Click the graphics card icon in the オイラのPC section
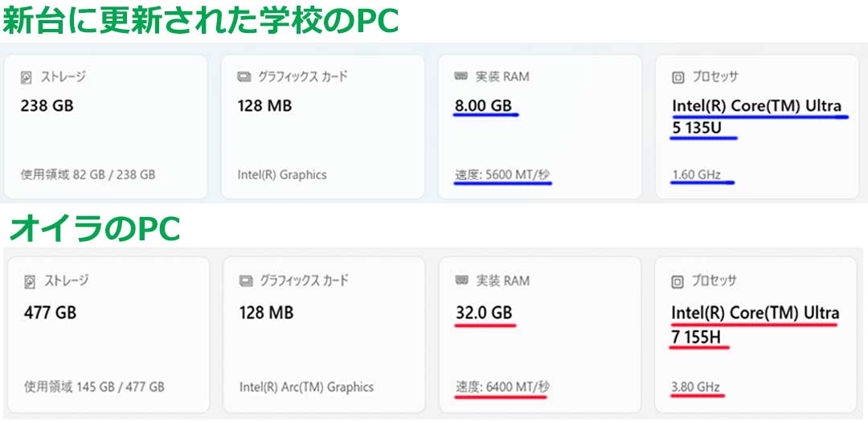The width and height of the screenshot is (868, 422). pyautogui.click(x=246, y=281)
